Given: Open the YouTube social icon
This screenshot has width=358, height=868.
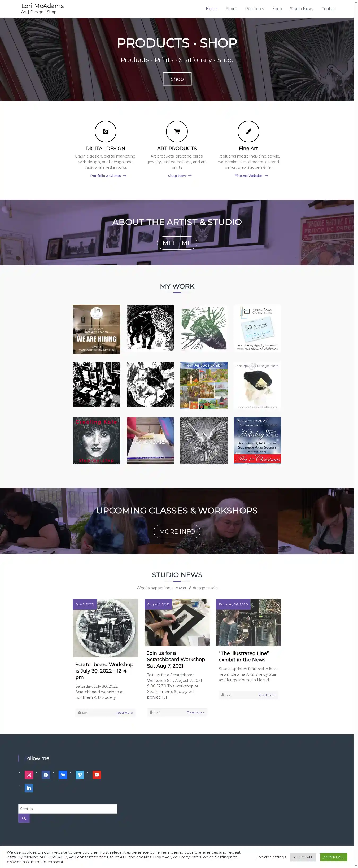Looking at the screenshot, I should pos(97,775).
